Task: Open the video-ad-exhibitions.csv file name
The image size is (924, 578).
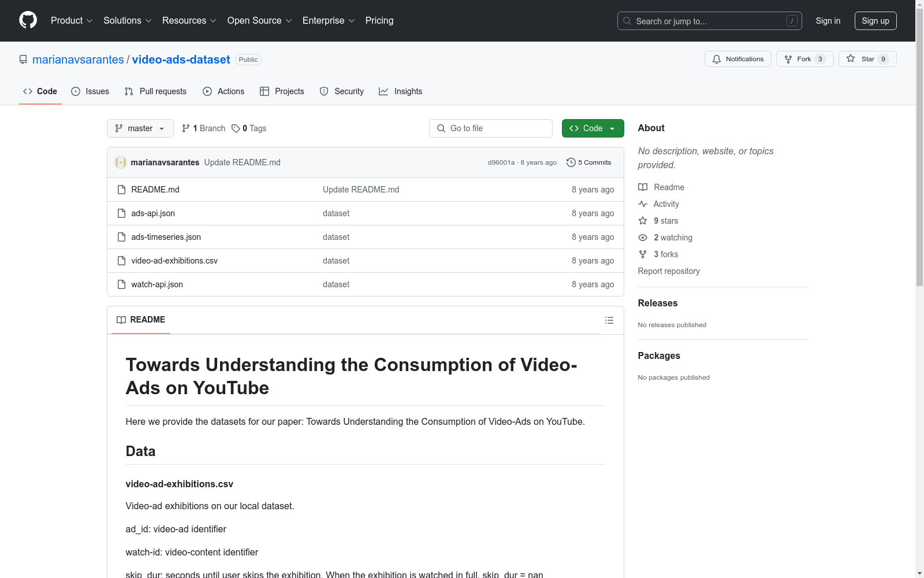Action: pyautogui.click(x=174, y=261)
